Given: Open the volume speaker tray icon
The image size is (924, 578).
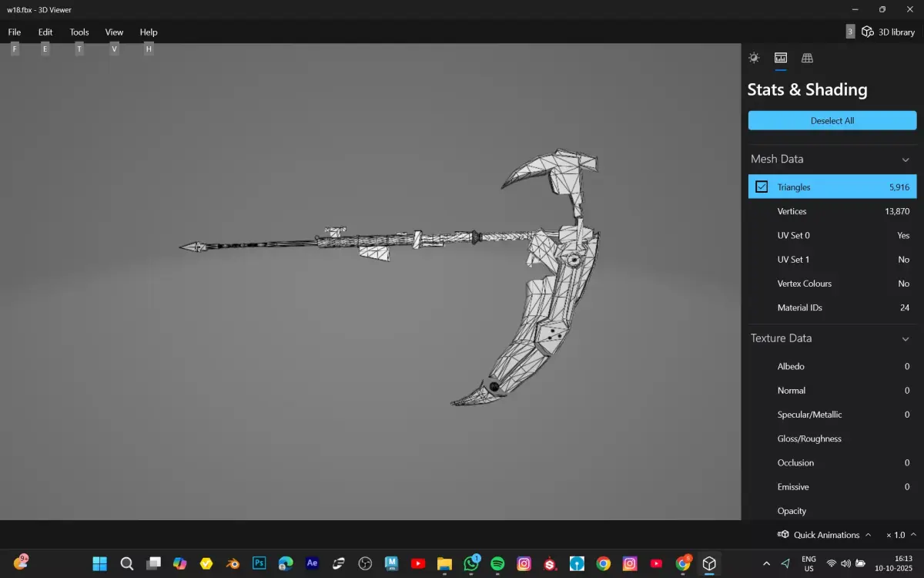Looking at the screenshot, I should (x=845, y=563).
